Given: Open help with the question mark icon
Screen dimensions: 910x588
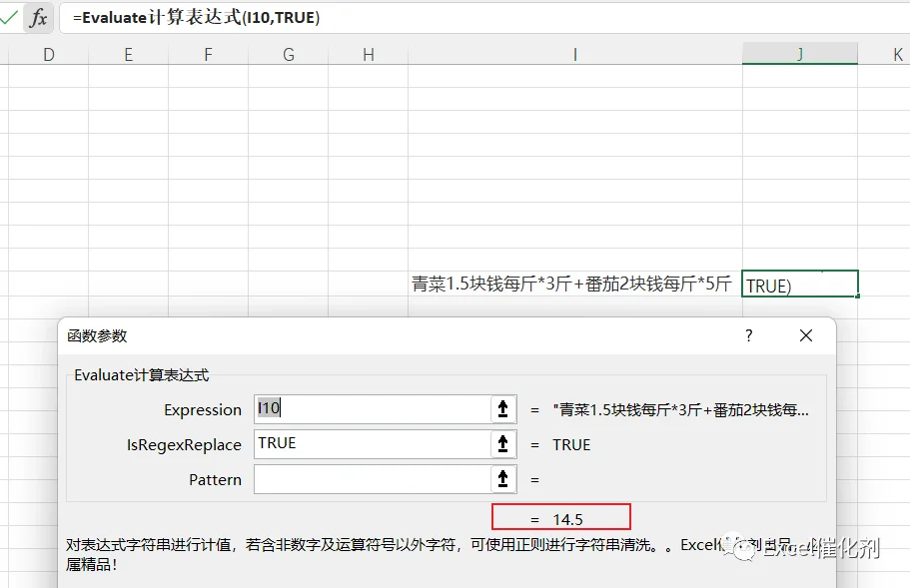Looking at the screenshot, I should [748, 335].
